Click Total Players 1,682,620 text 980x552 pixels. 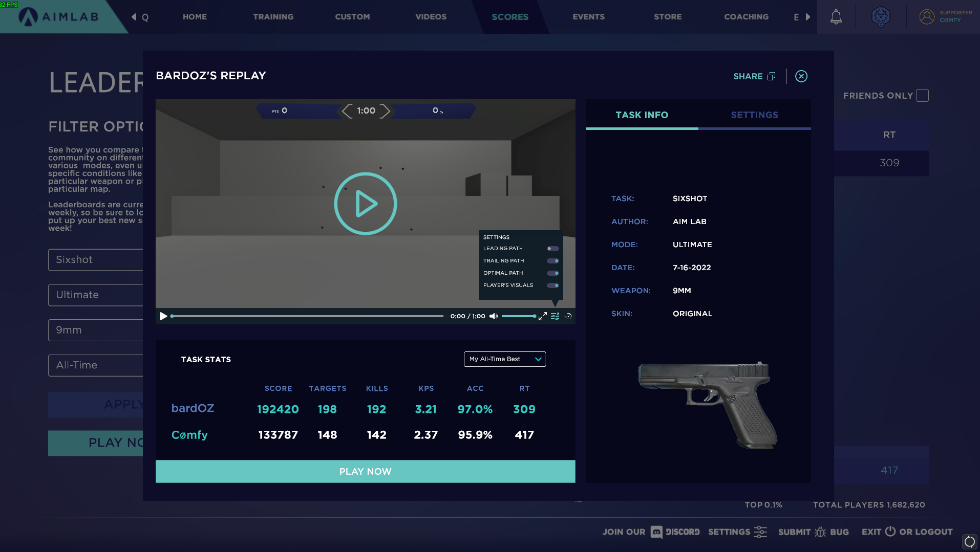click(x=869, y=505)
